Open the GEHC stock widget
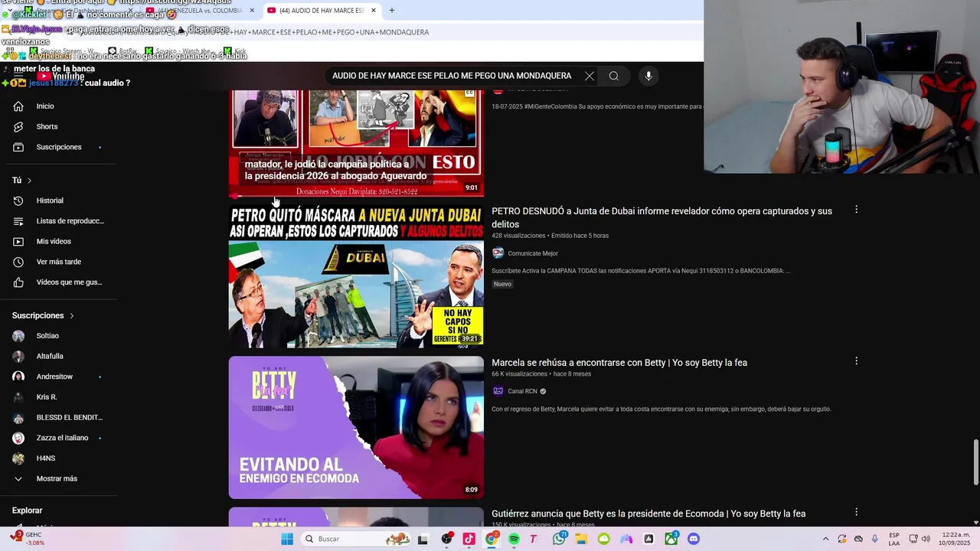The height and width of the screenshot is (551, 980). click(27, 539)
